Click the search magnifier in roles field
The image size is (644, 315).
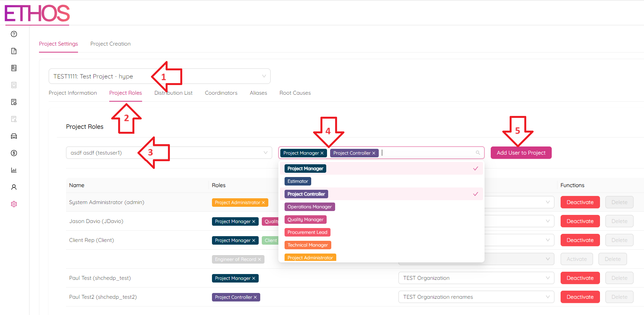[478, 153]
